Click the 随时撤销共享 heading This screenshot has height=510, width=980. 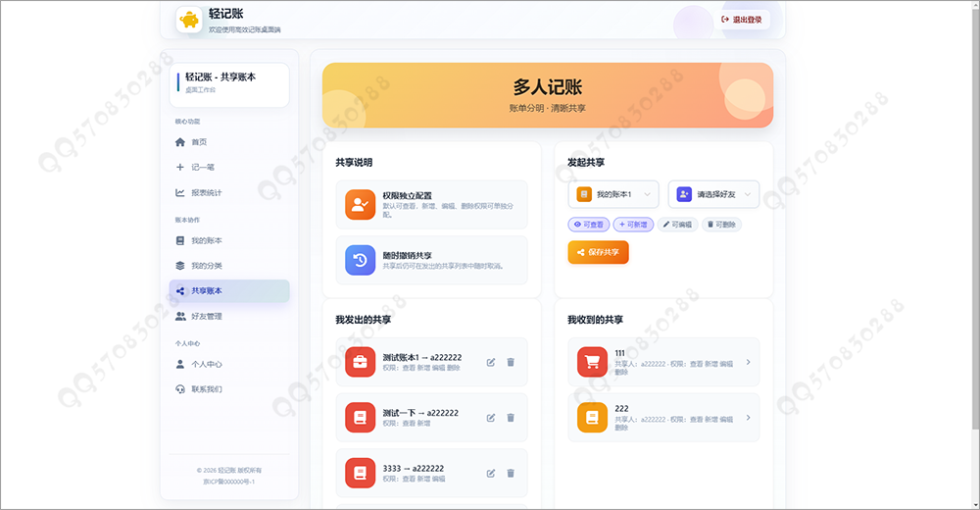[407, 255]
